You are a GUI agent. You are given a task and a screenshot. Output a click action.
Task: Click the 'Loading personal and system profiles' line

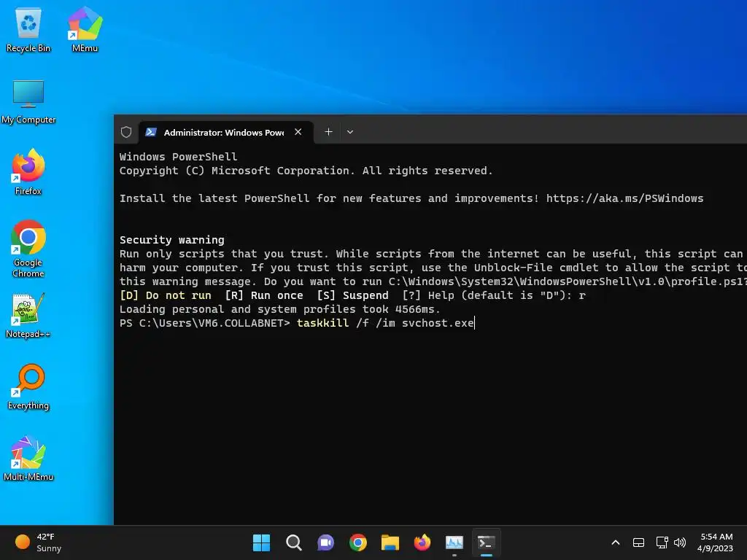(x=279, y=309)
